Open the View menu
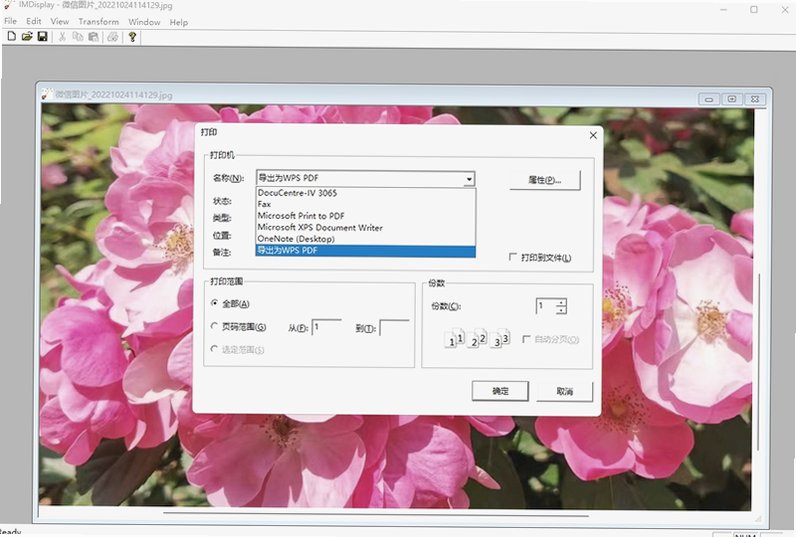The image size is (796, 537). (x=59, y=21)
